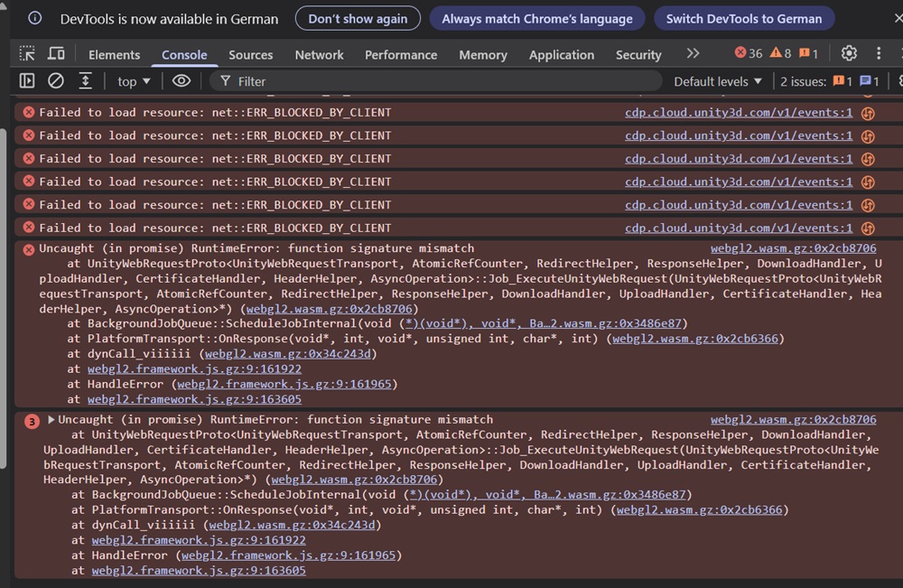This screenshot has width=903, height=588.
Task: Show more tabs with the chevron
Action: pos(693,53)
